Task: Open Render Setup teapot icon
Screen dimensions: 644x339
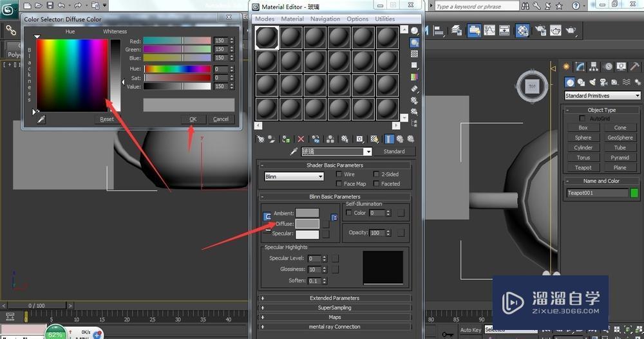Action: [540, 30]
